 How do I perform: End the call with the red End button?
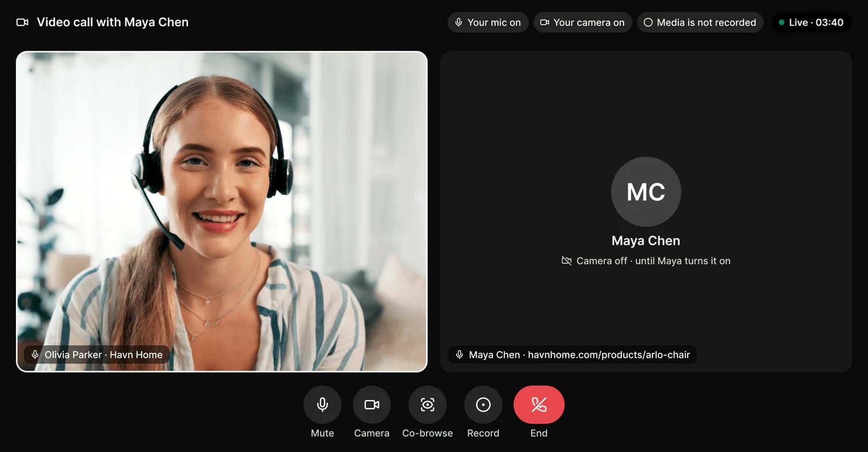539,405
